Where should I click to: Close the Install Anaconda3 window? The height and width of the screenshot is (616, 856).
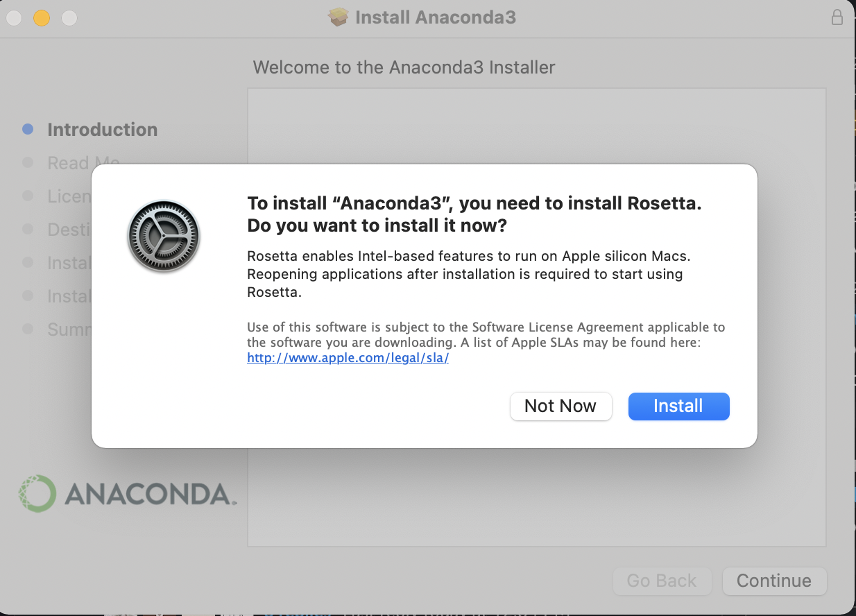15,18
